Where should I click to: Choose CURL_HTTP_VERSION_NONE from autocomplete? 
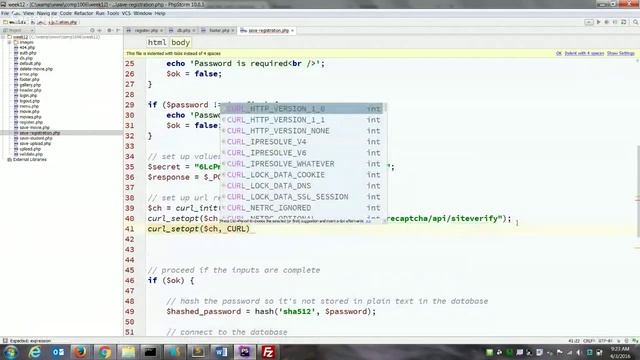(302, 131)
